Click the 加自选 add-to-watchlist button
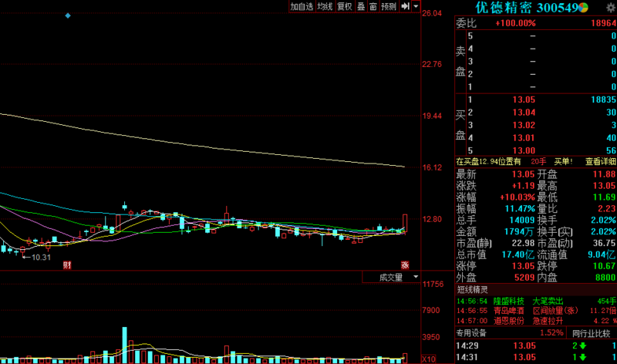This screenshot has height=364, width=617. click(302, 6)
